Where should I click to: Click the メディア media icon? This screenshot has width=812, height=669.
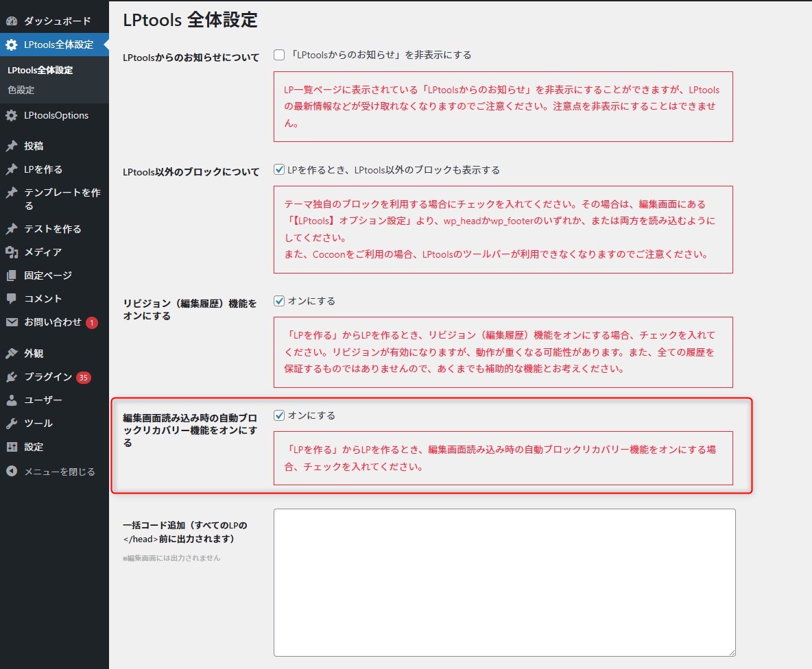click(12, 252)
